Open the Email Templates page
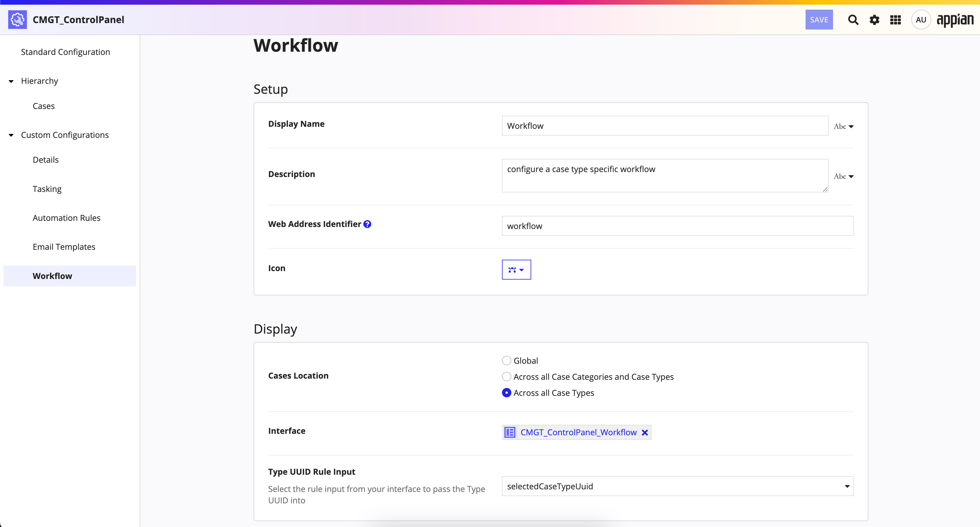The image size is (980, 527). click(x=64, y=247)
